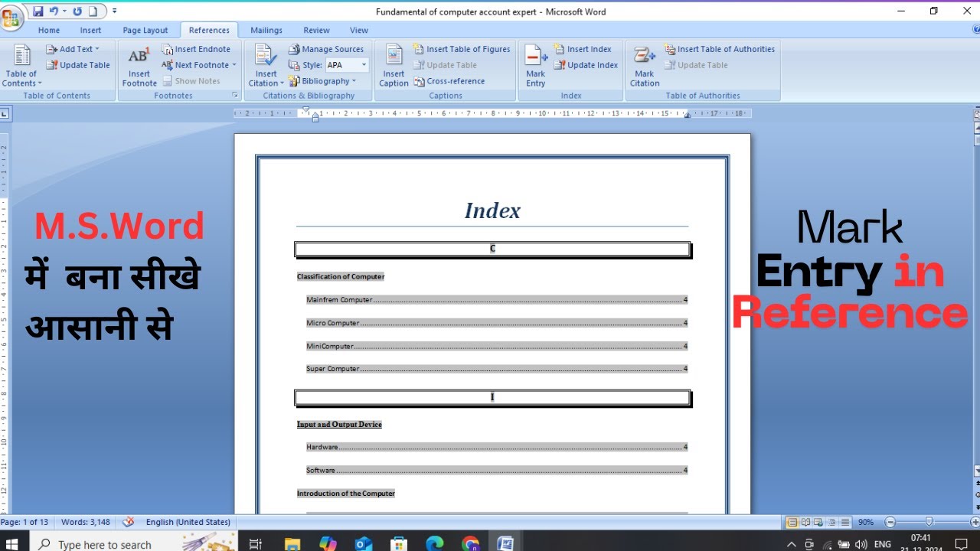Click the proofing errors icon in status bar
Viewport: 980px width, 551px height.
tap(129, 522)
